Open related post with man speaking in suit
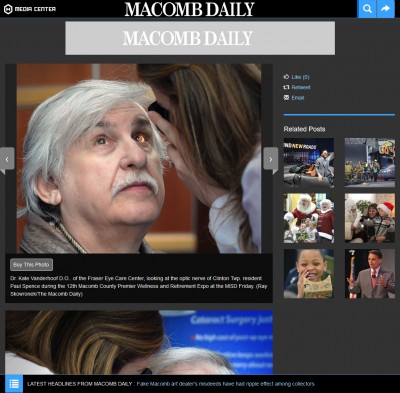The image size is (400, 393). tap(370, 274)
